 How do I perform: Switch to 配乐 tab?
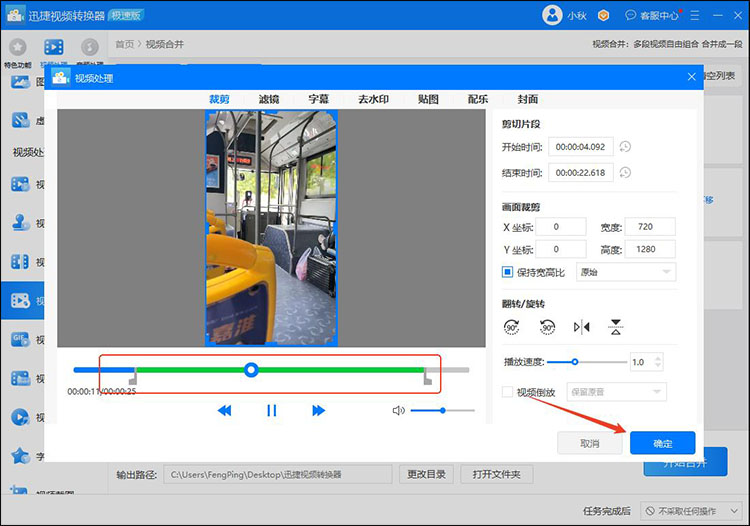point(478,99)
